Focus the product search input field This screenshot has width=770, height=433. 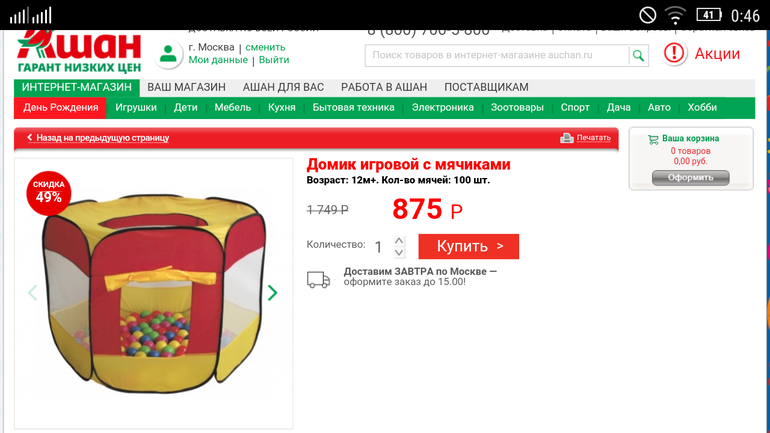coord(497,55)
